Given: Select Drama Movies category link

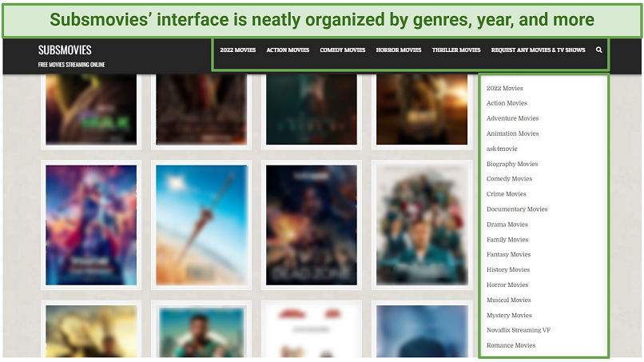Looking at the screenshot, I should pyautogui.click(x=507, y=225).
